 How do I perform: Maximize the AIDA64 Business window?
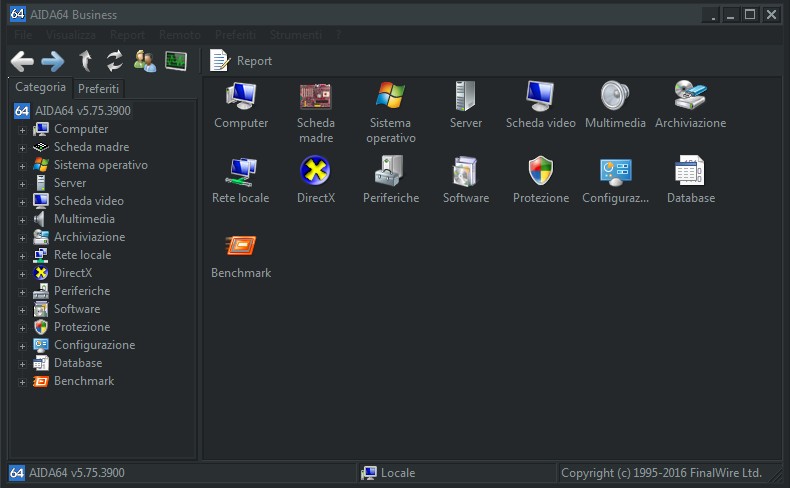[750, 15]
